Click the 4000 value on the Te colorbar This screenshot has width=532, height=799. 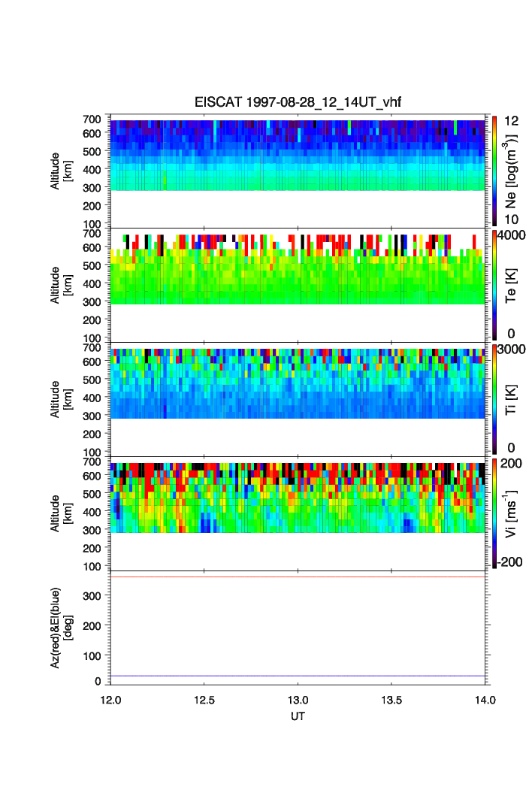coord(512,235)
